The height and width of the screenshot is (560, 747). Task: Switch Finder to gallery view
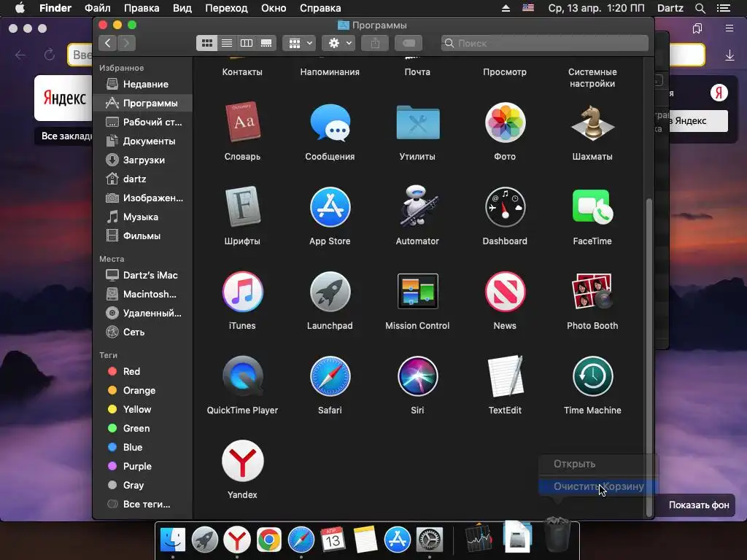pos(266,43)
